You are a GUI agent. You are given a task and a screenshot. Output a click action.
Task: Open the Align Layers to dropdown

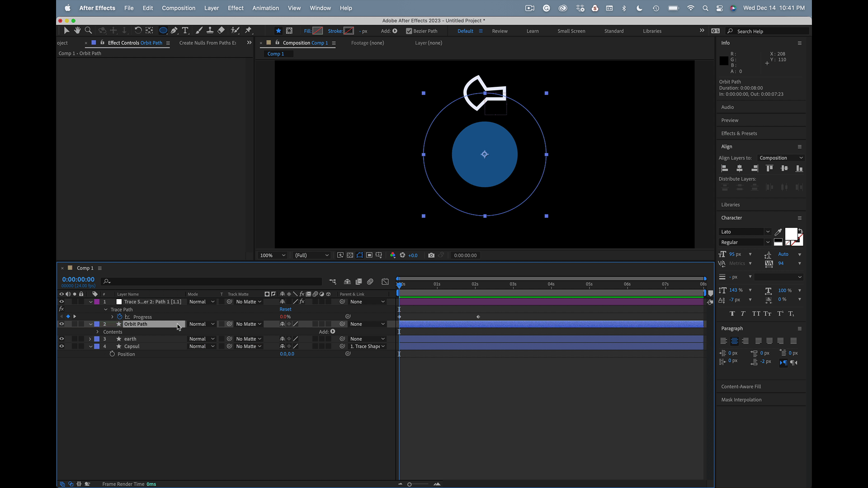[x=781, y=158]
